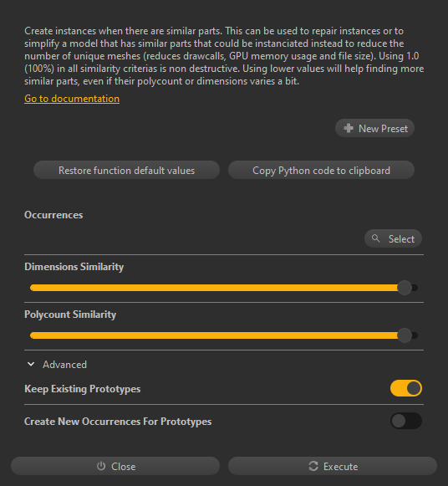Click the refresh icon on Execute button
The height and width of the screenshot is (486, 448).
tap(313, 466)
